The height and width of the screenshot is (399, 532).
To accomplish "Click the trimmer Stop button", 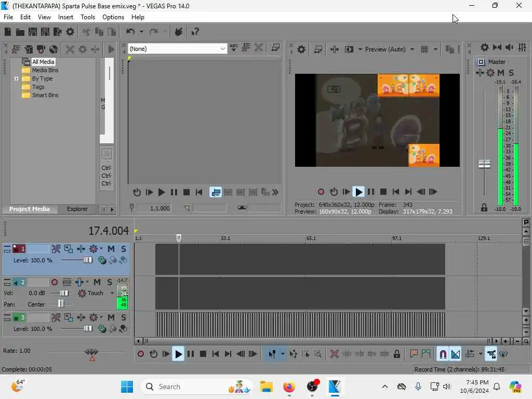I will click(187, 192).
